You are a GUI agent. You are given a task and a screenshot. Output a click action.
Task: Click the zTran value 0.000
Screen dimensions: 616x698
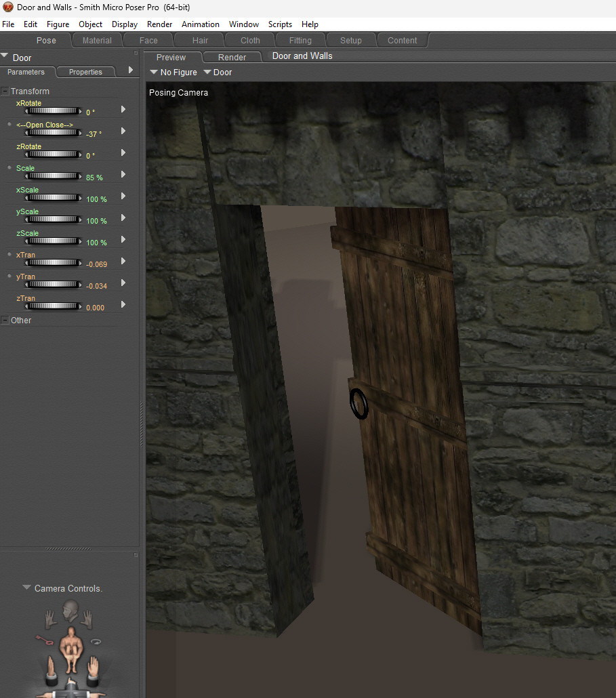(96, 308)
